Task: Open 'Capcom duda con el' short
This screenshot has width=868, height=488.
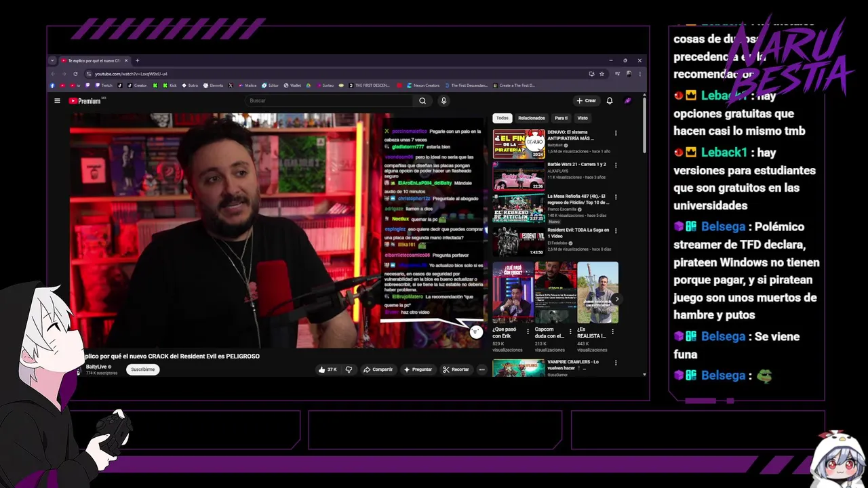Action: click(555, 292)
